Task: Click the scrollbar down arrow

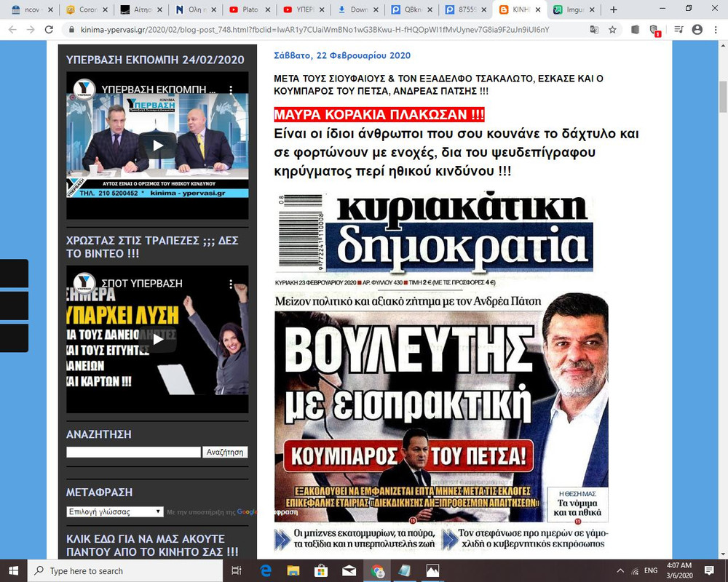Action: 723,554
